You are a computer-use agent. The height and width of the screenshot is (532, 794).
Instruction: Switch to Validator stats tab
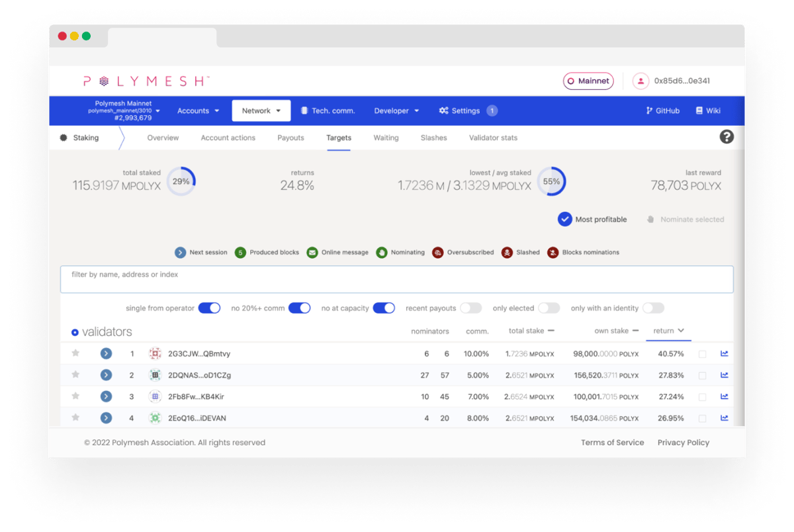pos(494,138)
